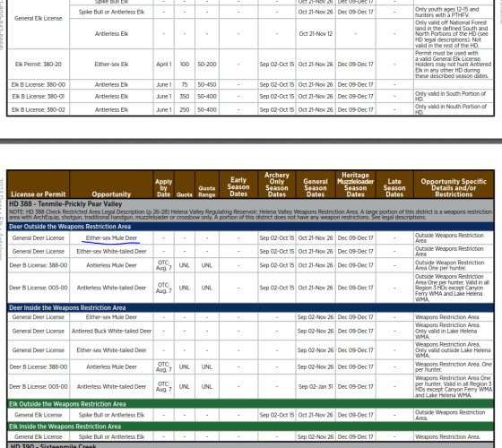502x448 pixels.
Task: Click Deer Inside the Weapons Restriction Area banner
Action: tap(251, 308)
